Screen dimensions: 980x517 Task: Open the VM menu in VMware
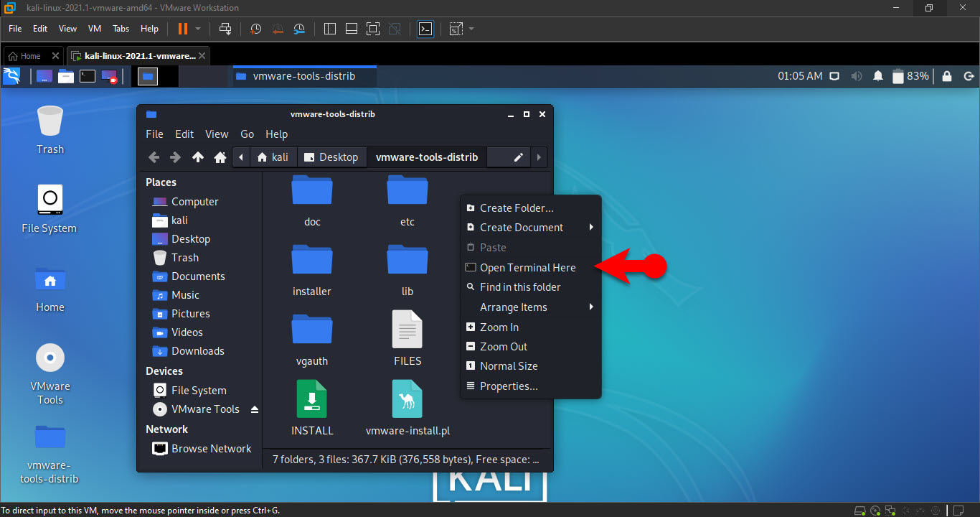pyautogui.click(x=95, y=29)
